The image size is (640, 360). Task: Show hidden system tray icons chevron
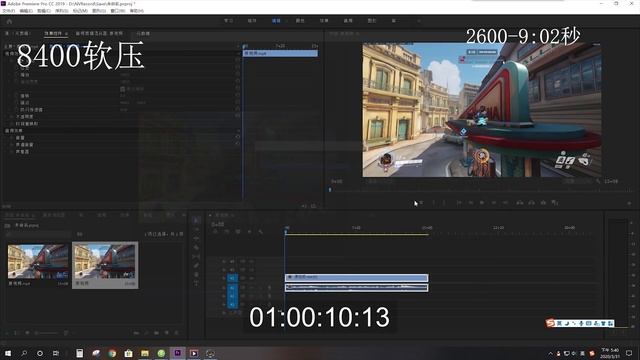(x=550, y=353)
